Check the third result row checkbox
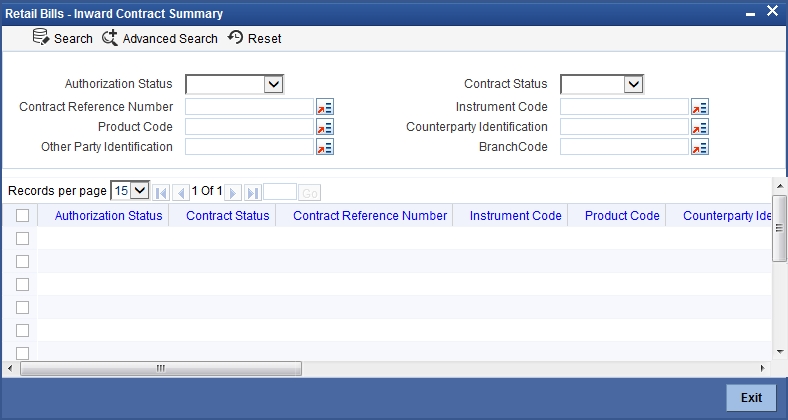 [x=23, y=284]
